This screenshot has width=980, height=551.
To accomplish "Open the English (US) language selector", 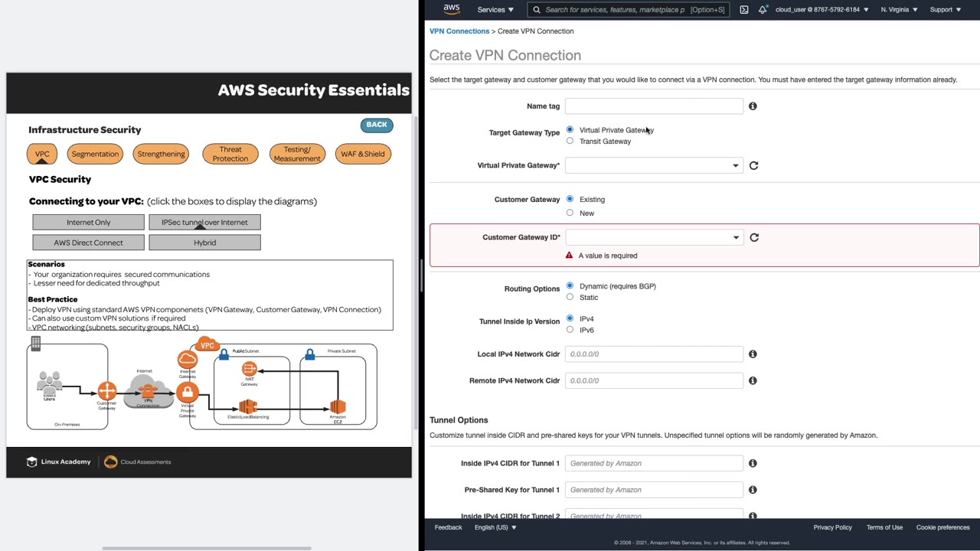I will 495,527.
